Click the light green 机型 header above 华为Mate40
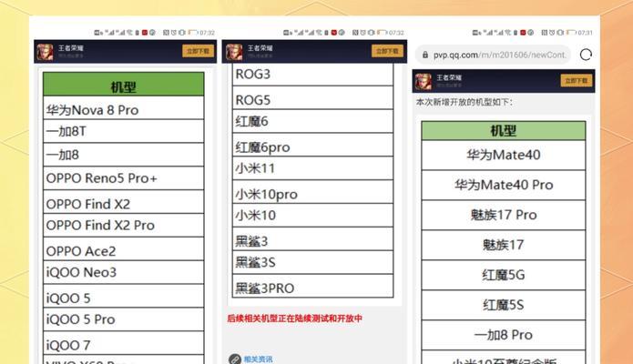 503,131
